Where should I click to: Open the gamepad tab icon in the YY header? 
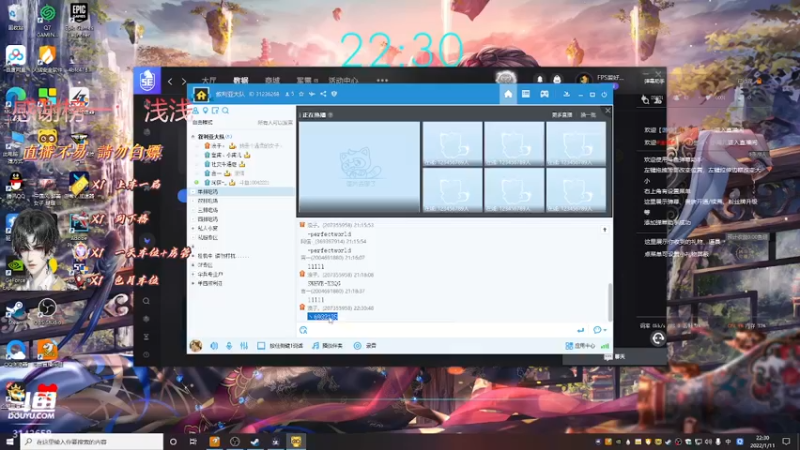coord(544,94)
